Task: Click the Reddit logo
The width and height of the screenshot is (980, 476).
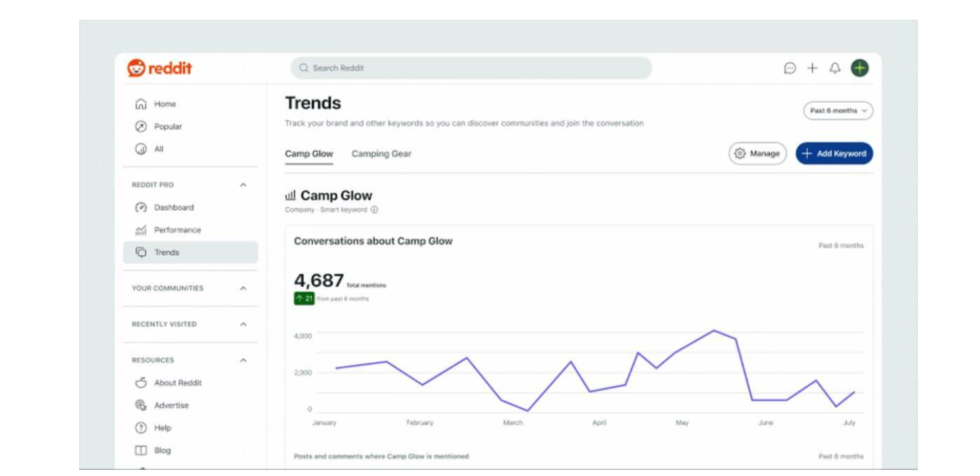Action: [160, 68]
